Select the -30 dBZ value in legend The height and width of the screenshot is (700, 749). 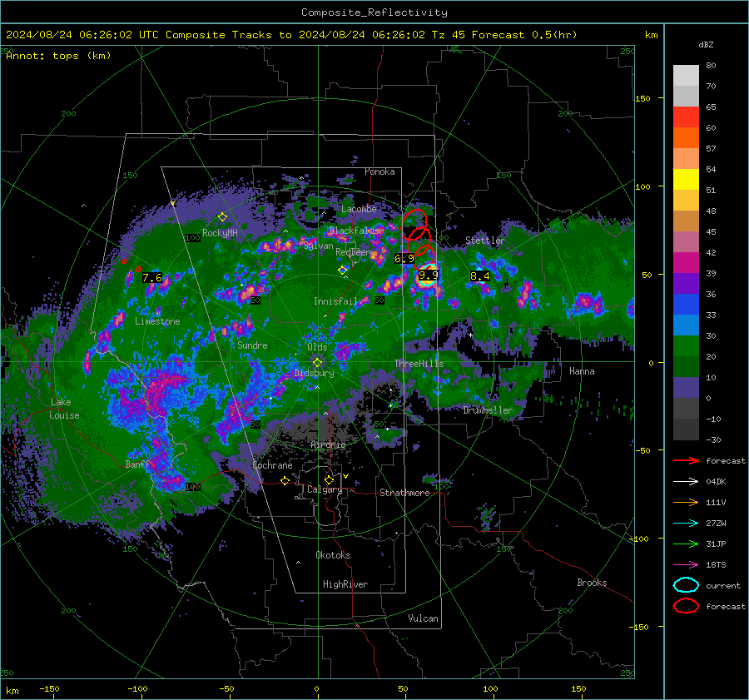pos(713,439)
